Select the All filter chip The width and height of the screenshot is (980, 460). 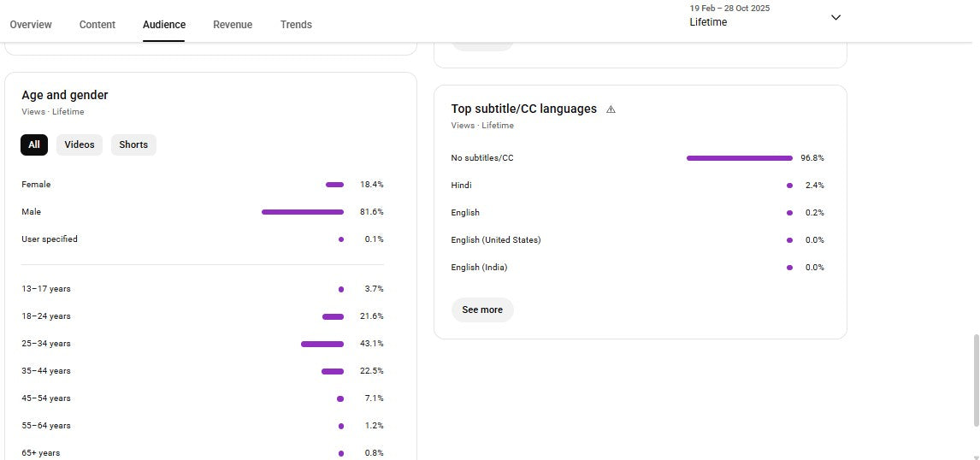pos(34,144)
